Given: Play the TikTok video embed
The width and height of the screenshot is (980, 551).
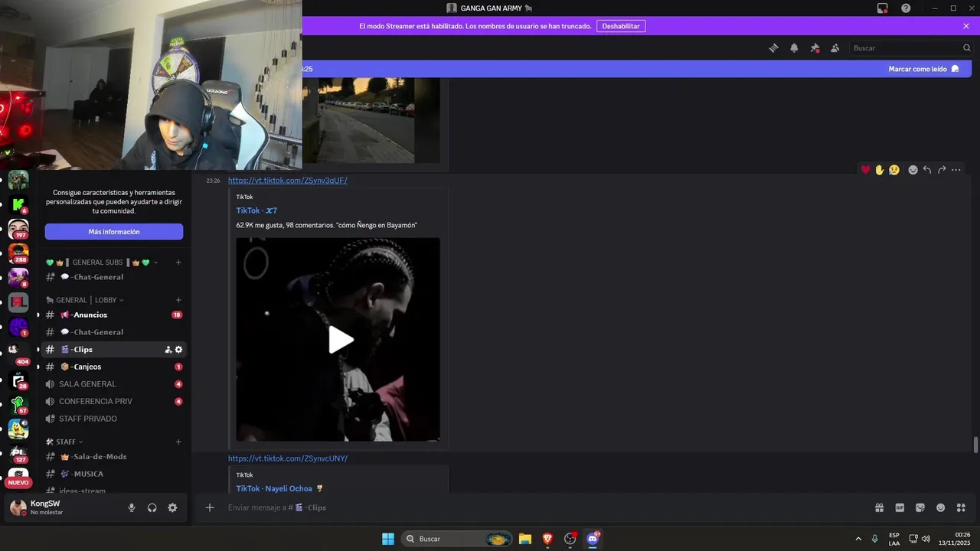Looking at the screenshot, I should pos(341,340).
